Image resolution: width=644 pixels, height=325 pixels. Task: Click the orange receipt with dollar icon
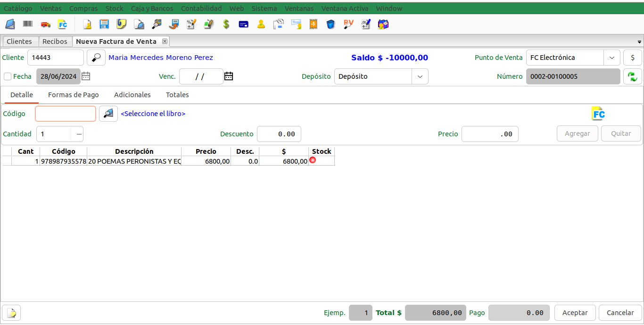[x=313, y=24]
